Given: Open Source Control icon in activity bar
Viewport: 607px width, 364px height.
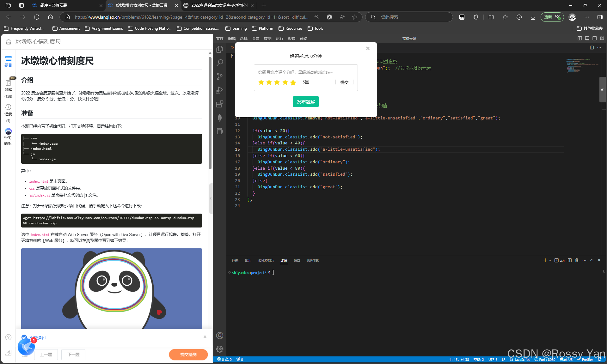Looking at the screenshot, I should tap(220, 76).
